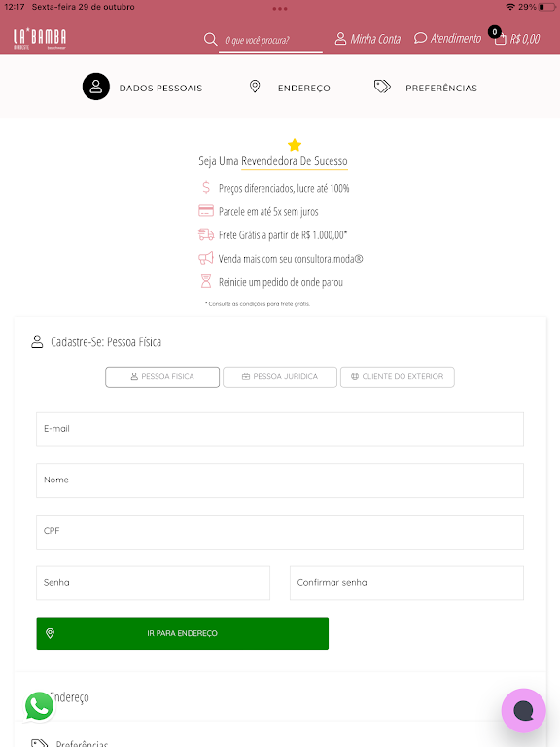The height and width of the screenshot is (747, 560).
Task: Tap the three-dot multitasking indicator
Action: coord(280,9)
